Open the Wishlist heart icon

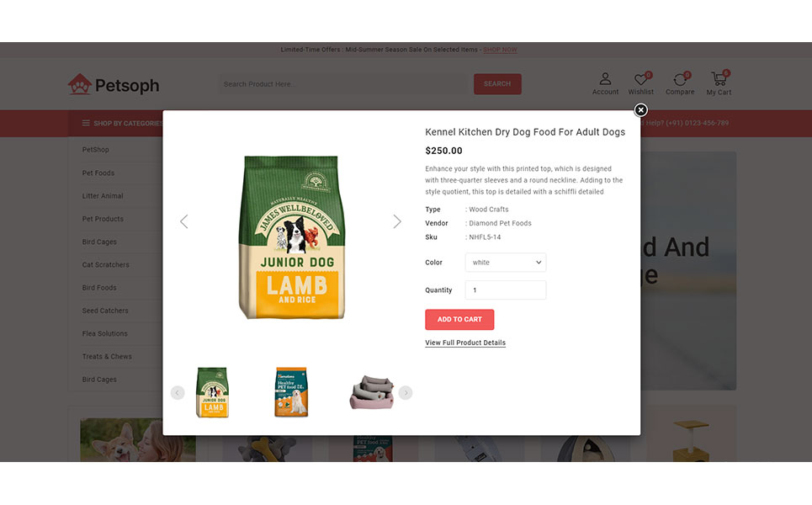(x=641, y=79)
